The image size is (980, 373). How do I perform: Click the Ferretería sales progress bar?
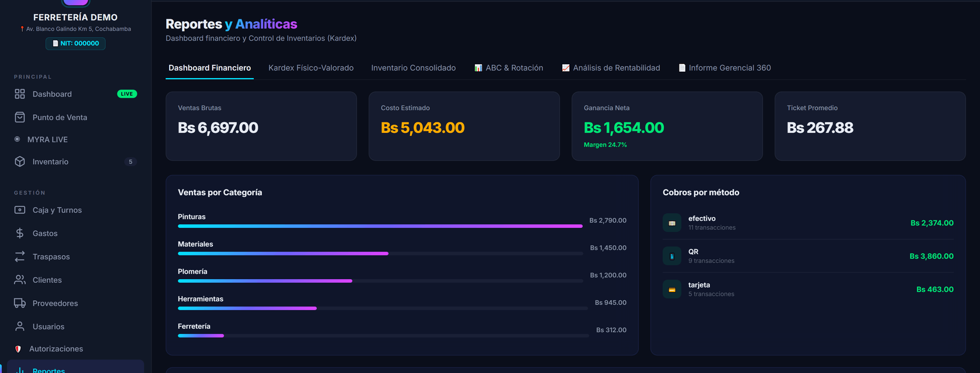pyautogui.click(x=383, y=336)
